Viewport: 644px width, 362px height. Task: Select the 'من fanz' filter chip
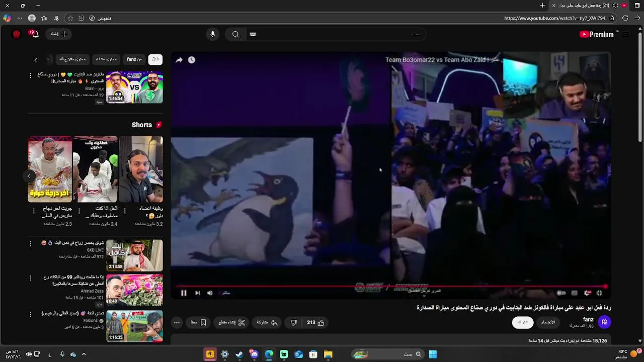(134, 59)
